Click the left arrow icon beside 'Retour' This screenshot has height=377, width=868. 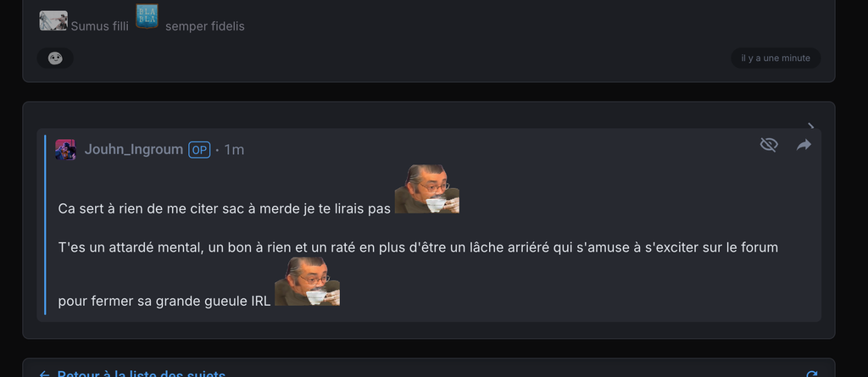coord(45,374)
